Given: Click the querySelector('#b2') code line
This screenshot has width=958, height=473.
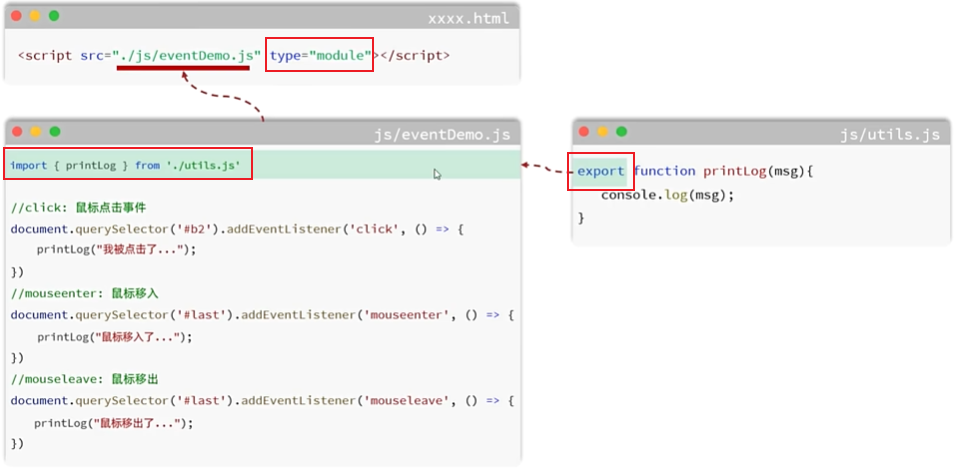Looking at the screenshot, I should pos(238,230).
